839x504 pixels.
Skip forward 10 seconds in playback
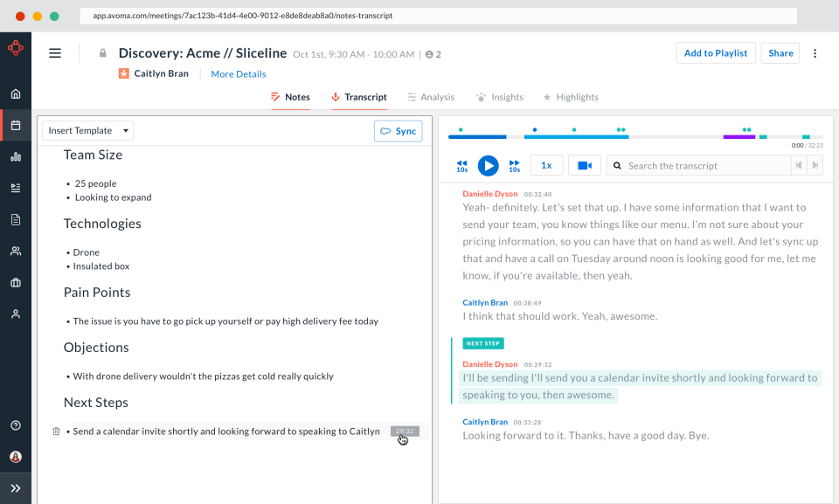click(515, 165)
